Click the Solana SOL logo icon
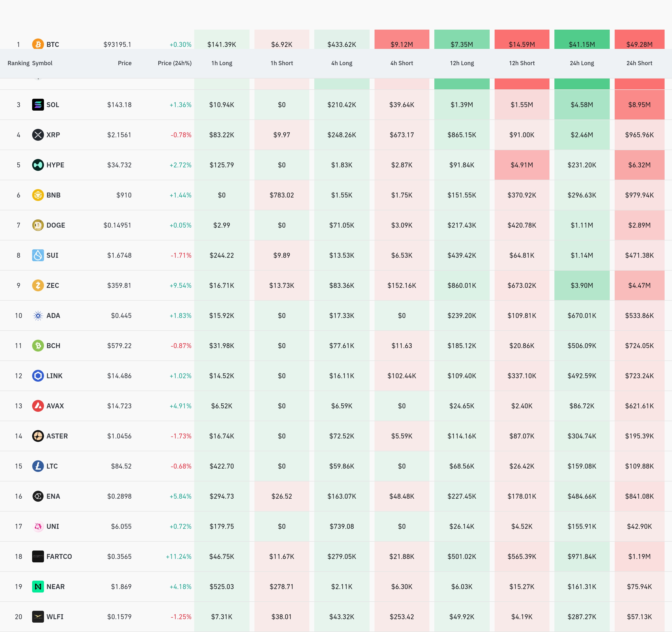The width and height of the screenshot is (672, 632). [38, 105]
